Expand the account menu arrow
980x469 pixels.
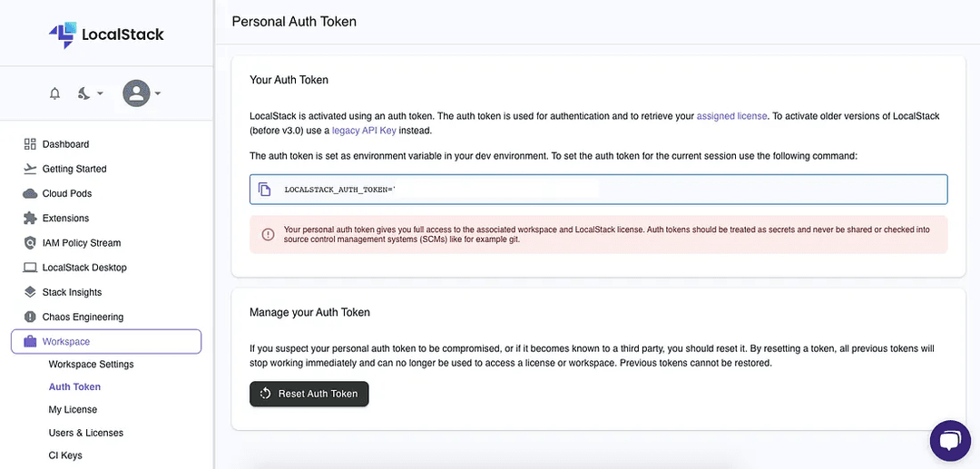pyautogui.click(x=158, y=93)
